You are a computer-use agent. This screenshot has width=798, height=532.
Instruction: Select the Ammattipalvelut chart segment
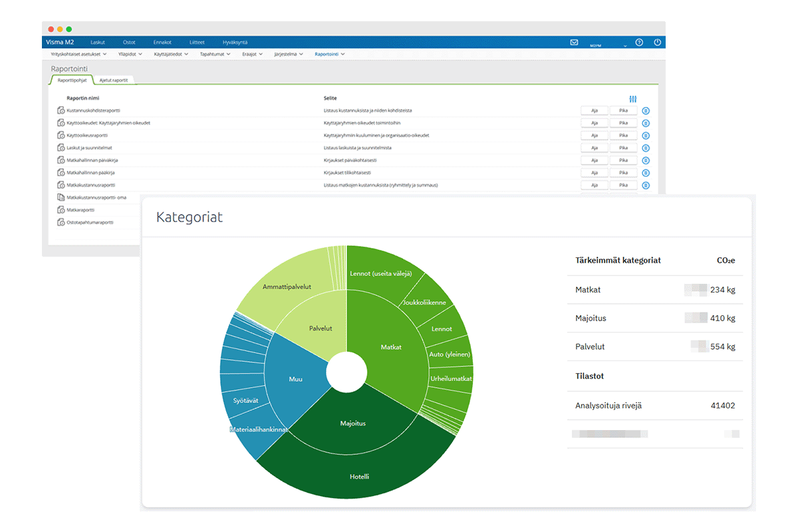(287, 287)
